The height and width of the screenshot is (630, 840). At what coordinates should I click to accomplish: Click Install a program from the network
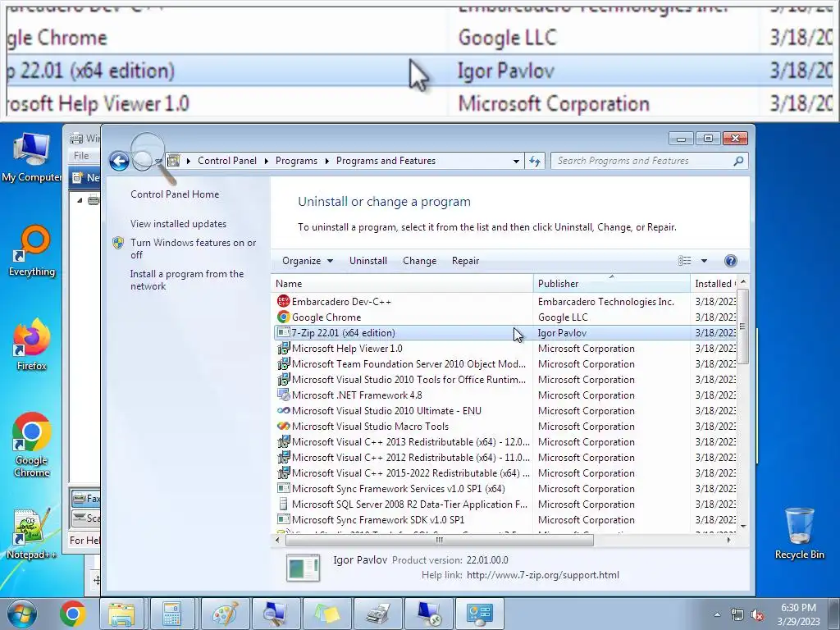click(186, 280)
